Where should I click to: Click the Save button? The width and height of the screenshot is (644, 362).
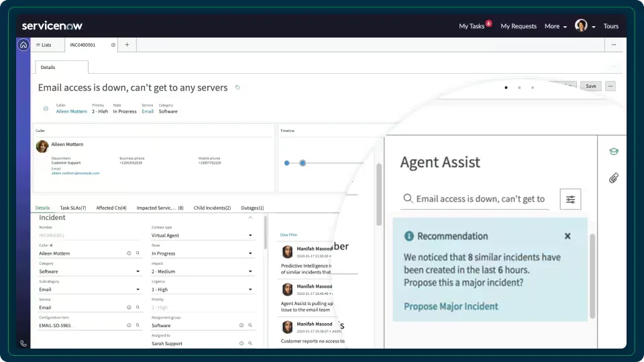[x=590, y=86]
